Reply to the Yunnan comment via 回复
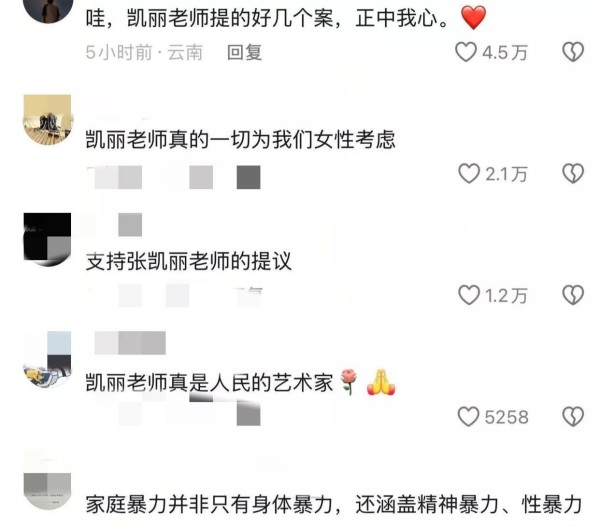600x527 pixels. [x=245, y=52]
